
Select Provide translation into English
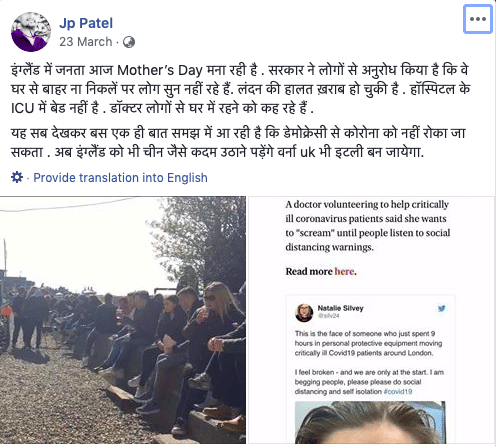click(120, 177)
